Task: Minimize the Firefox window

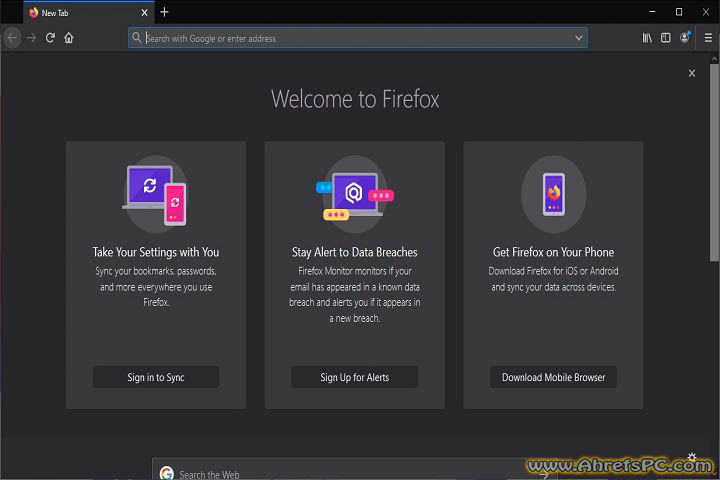Action: (x=652, y=12)
